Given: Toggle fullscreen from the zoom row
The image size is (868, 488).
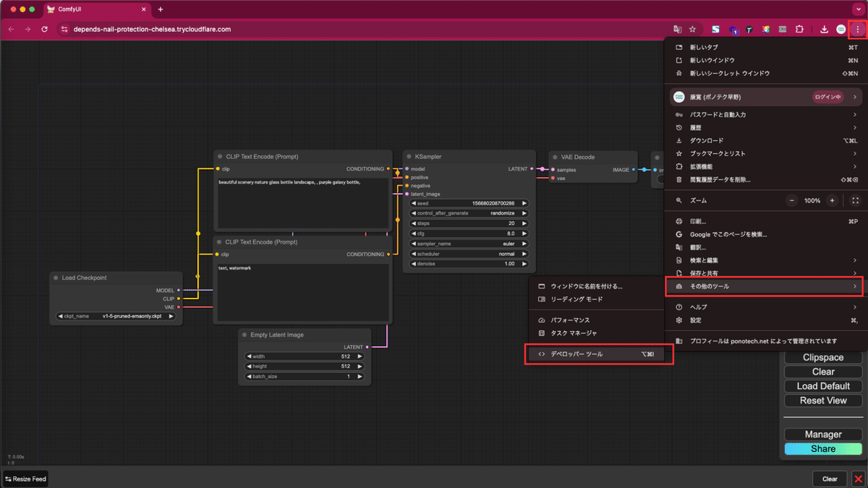Looking at the screenshot, I should coord(855,200).
